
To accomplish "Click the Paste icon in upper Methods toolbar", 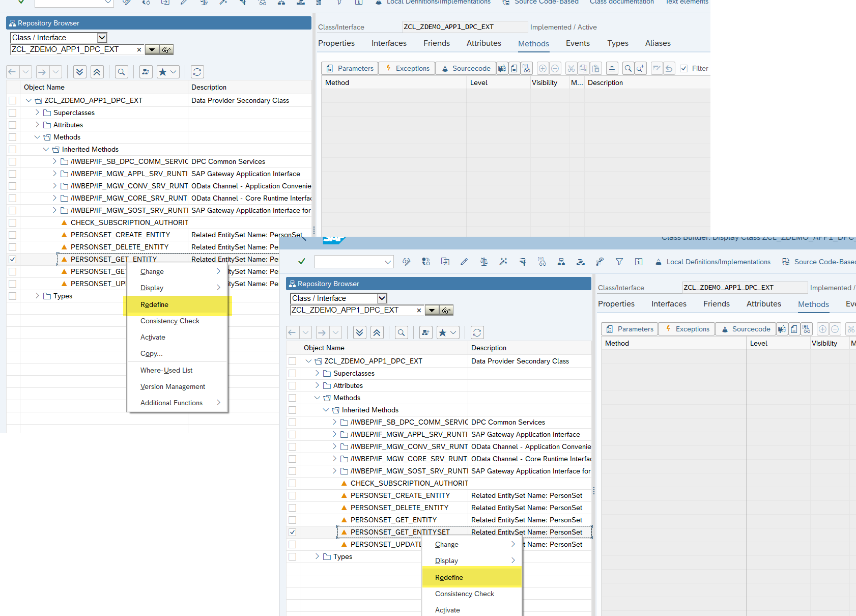I will point(595,68).
